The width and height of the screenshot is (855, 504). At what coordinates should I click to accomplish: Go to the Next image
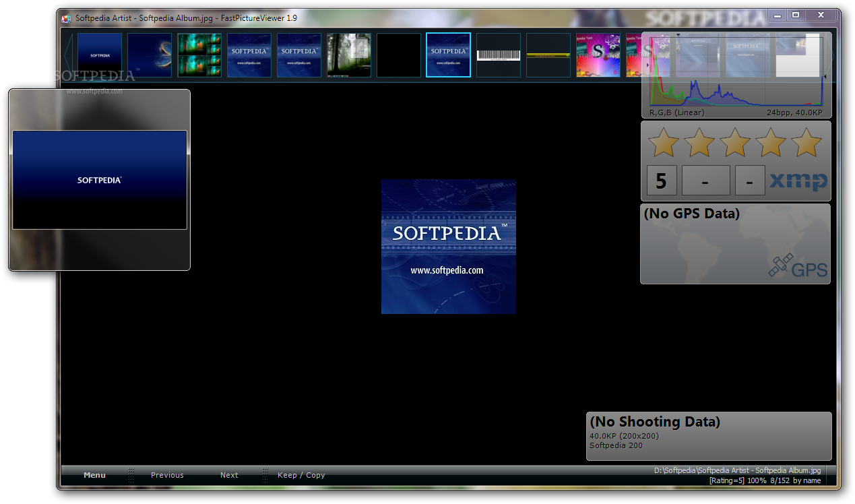click(229, 475)
